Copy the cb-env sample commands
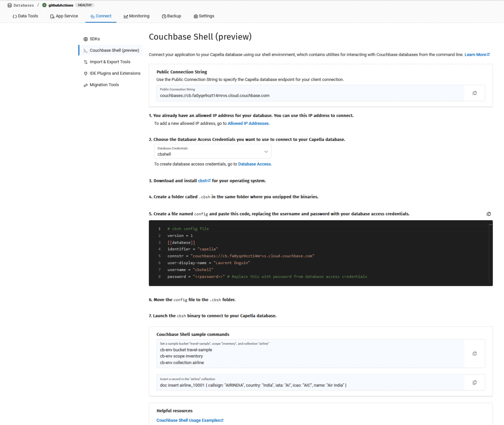The width and height of the screenshot is (504, 425). point(474,353)
